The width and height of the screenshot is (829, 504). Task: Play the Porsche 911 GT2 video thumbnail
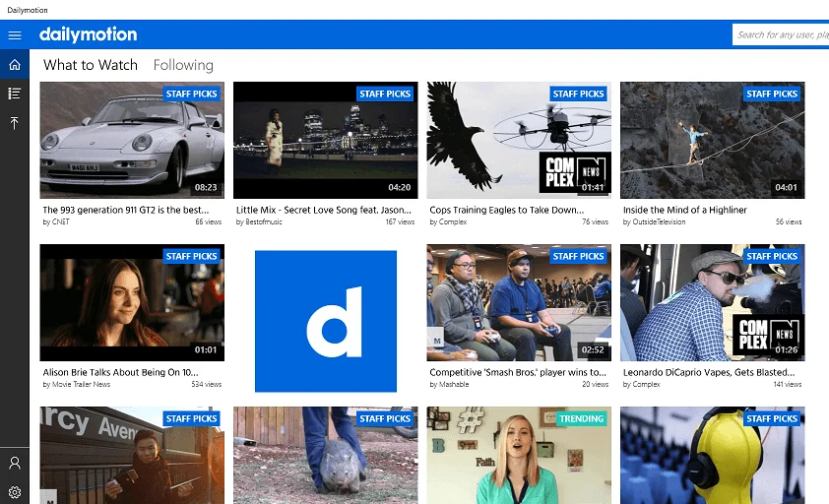[132, 140]
